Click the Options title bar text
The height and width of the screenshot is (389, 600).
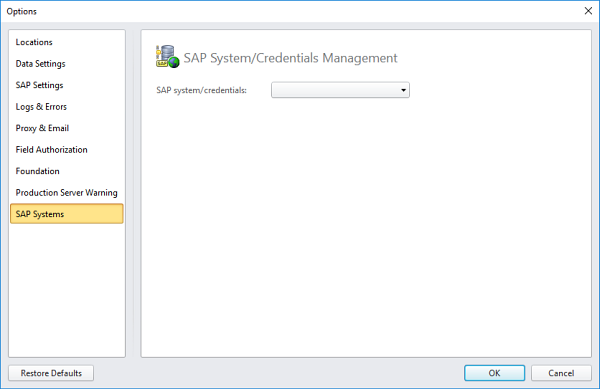tap(21, 11)
